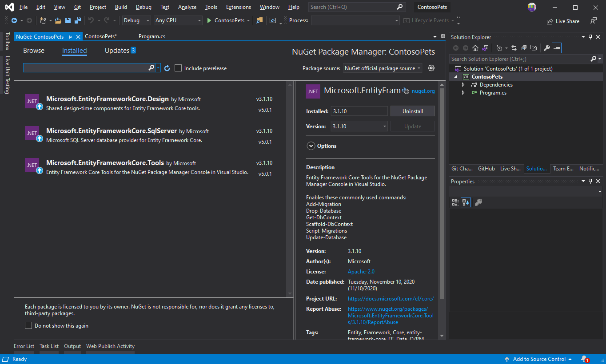
Task: Click the green Start debugging arrow
Action: (209, 20)
